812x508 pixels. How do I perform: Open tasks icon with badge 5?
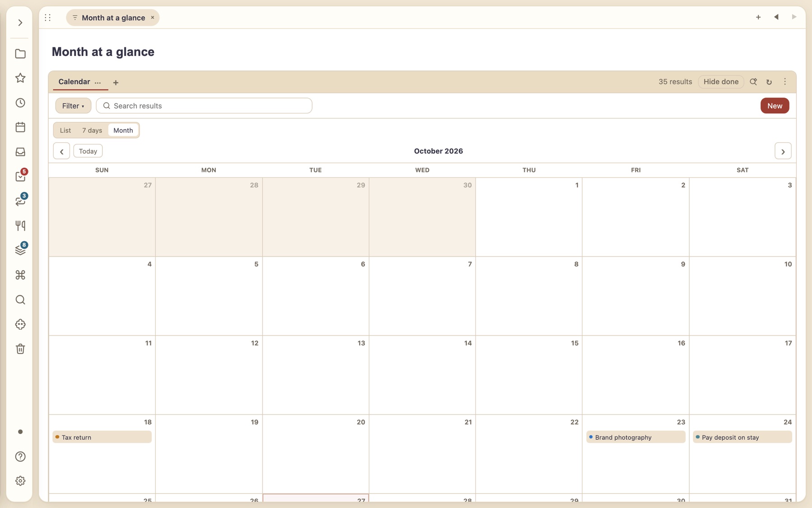20,176
